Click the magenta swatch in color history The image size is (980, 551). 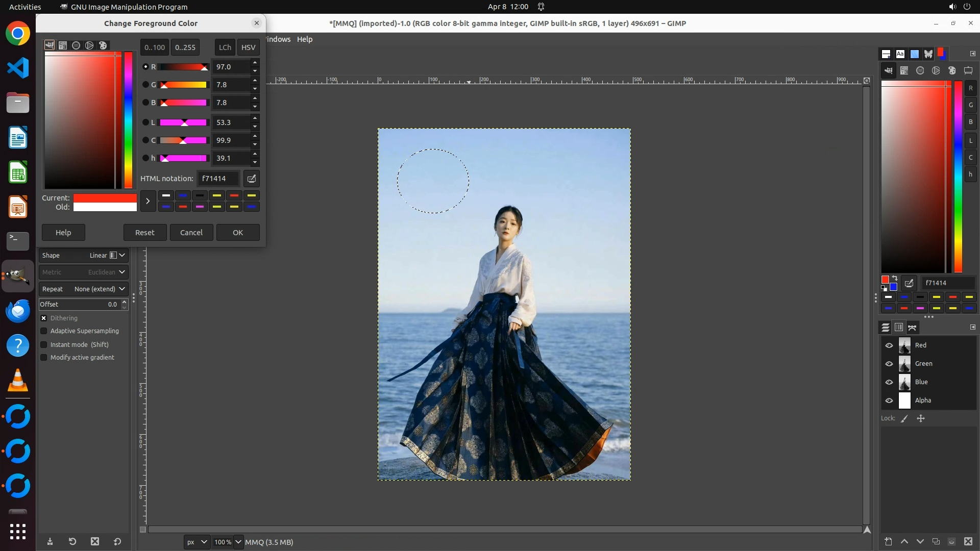pyautogui.click(x=200, y=207)
